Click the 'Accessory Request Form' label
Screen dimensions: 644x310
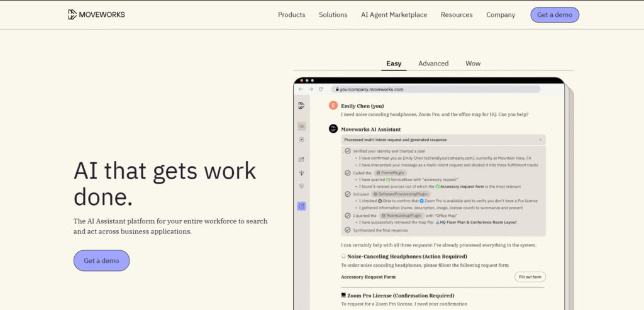369,277
